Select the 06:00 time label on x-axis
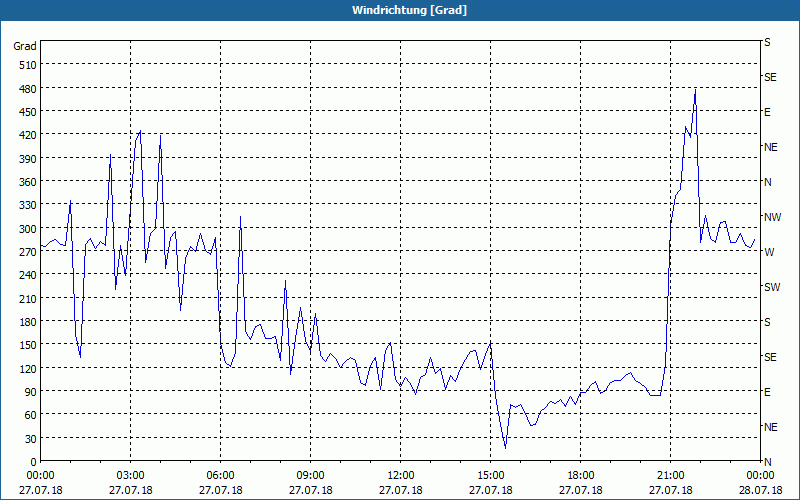This screenshot has height=500, width=800. pyautogui.click(x=220, y=476)
